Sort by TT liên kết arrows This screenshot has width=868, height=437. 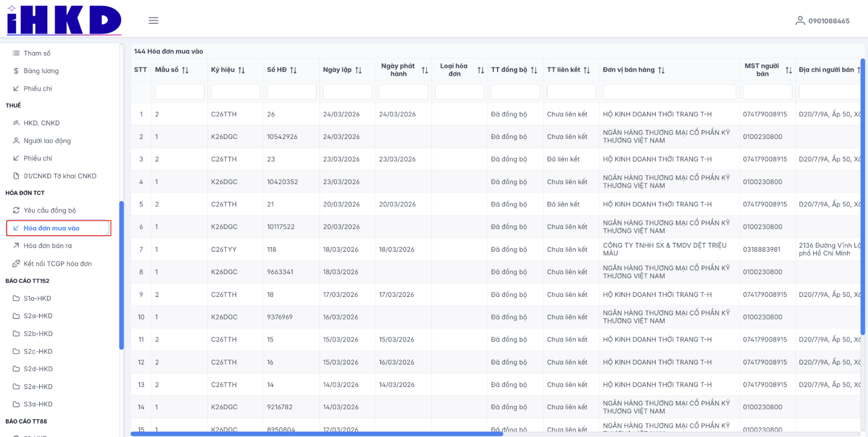pyautogui.click(x=587, y=70)
